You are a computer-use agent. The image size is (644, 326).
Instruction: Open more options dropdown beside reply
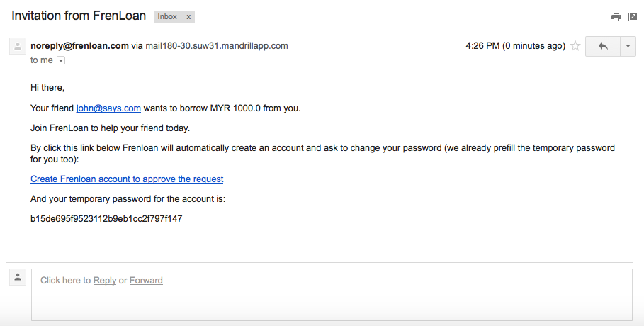628,46
